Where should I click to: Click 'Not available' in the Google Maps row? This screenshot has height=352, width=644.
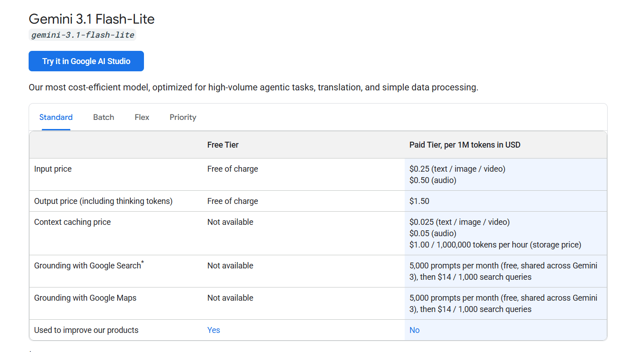pyautogui.click(x=230, y=298)
